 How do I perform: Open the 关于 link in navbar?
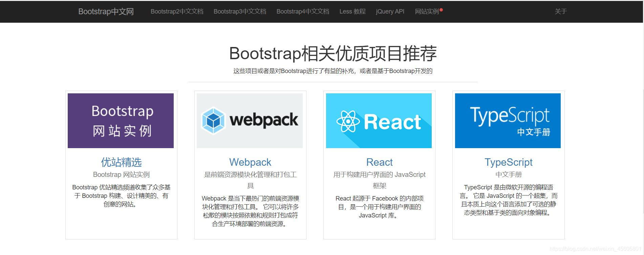coord(561,11)
